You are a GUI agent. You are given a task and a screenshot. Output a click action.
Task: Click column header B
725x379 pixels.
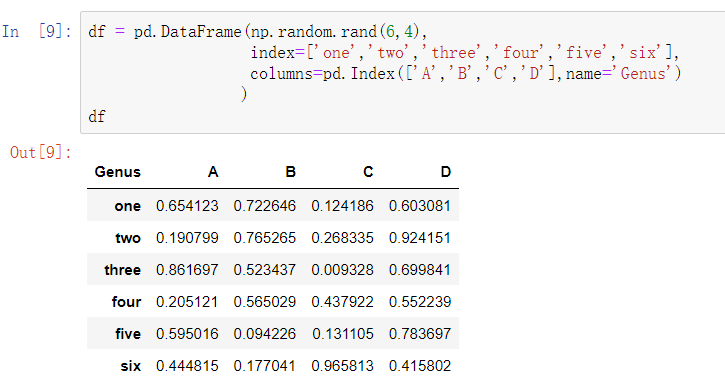pos(290,172)
